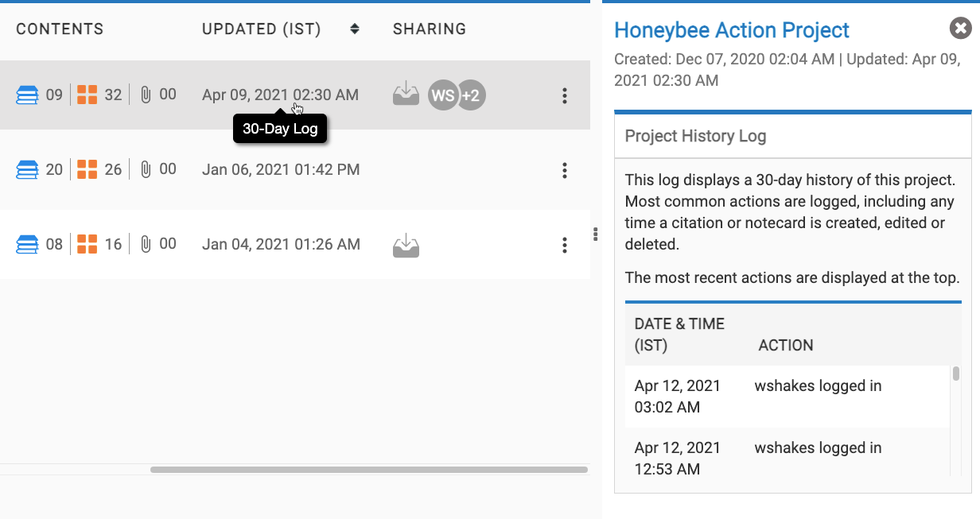Screen dimensions: 980x519
Task: Click orange notecards icon in first row
Action: (87, 95)
